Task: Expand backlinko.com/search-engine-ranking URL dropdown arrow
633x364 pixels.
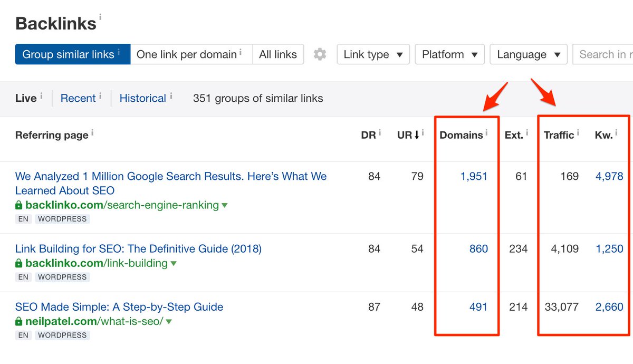Action: (x=225, y=205)
